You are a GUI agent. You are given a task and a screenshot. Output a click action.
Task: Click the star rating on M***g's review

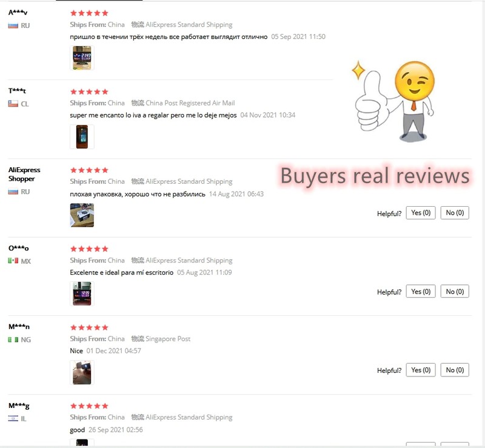pos(89,406)
